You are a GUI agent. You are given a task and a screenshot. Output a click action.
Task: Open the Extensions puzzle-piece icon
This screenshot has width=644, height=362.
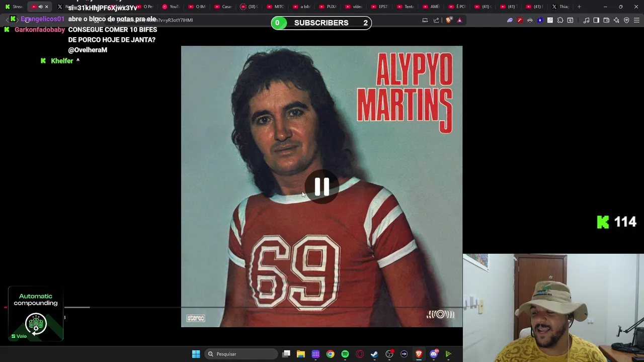560,20
